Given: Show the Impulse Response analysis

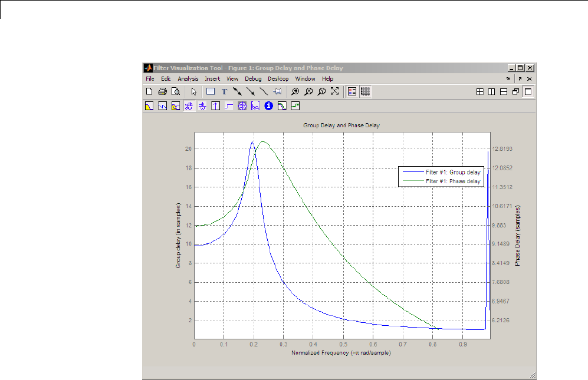Looking at the screenshot, I should click(x=216, y=106).
